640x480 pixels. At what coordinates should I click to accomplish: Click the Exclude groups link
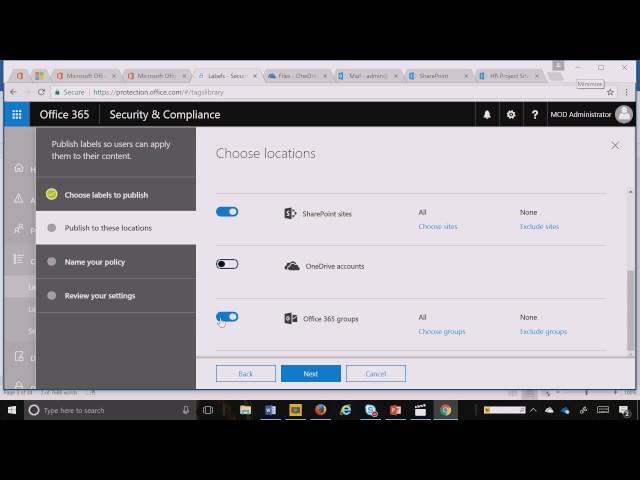tap(543, 331)
